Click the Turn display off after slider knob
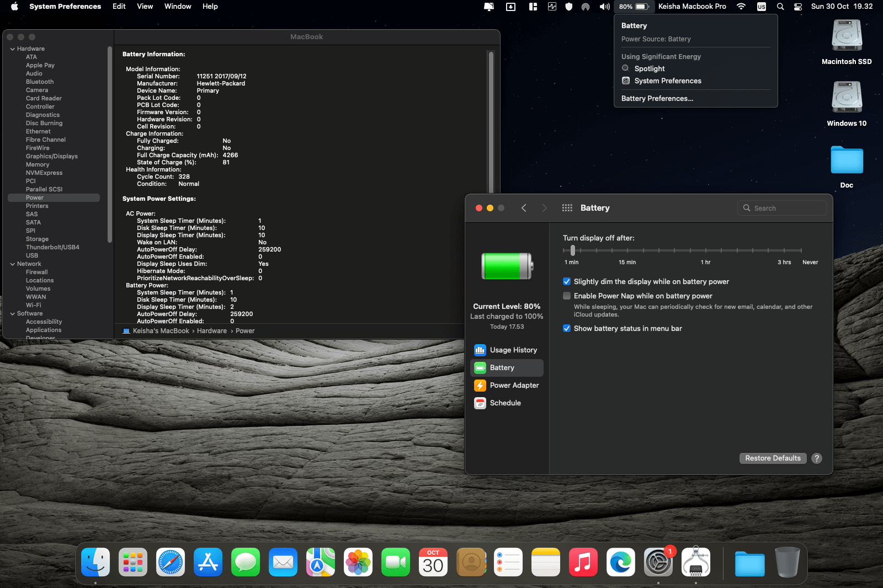 point(573,250)
